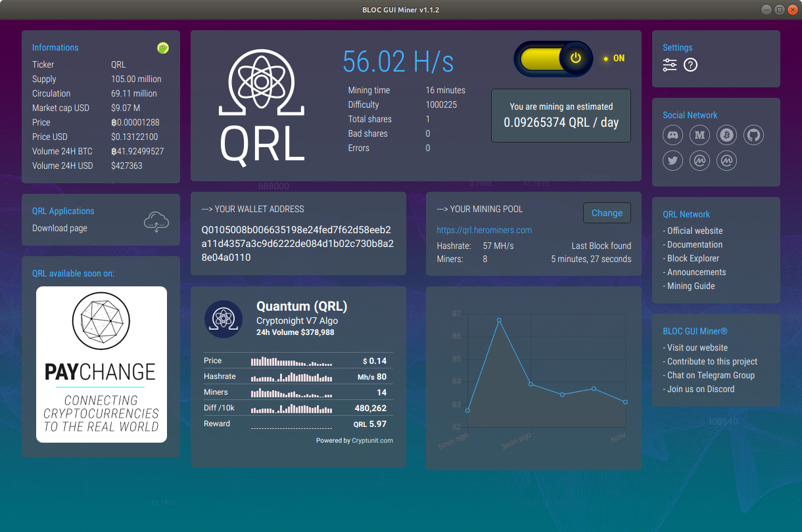Screen dimensions: 802x532
Task: Minimize the BLOC GUI Miner window
Action: (767, 10)
